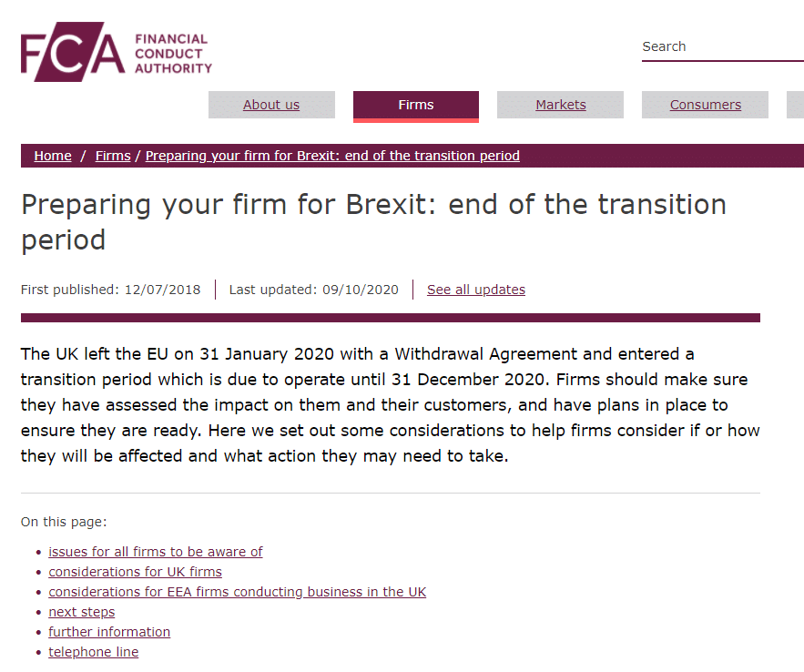Click the Search input field

[x=721, y=47]
